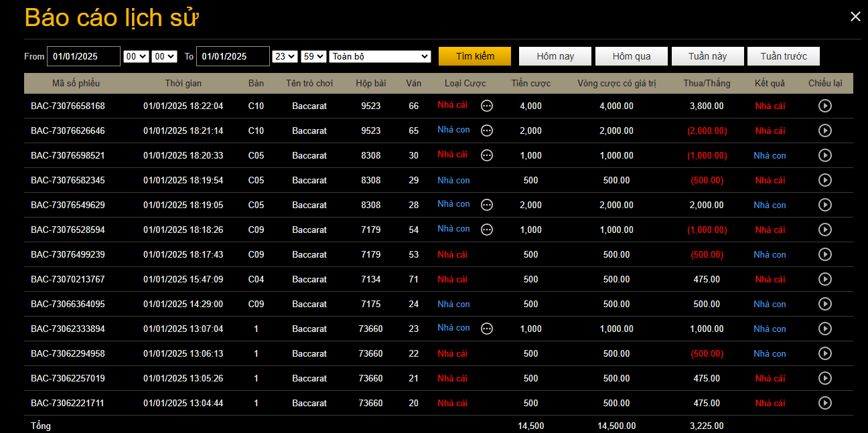Replay the round for ticket BAC-73076658168

click(x=825, y=106)
